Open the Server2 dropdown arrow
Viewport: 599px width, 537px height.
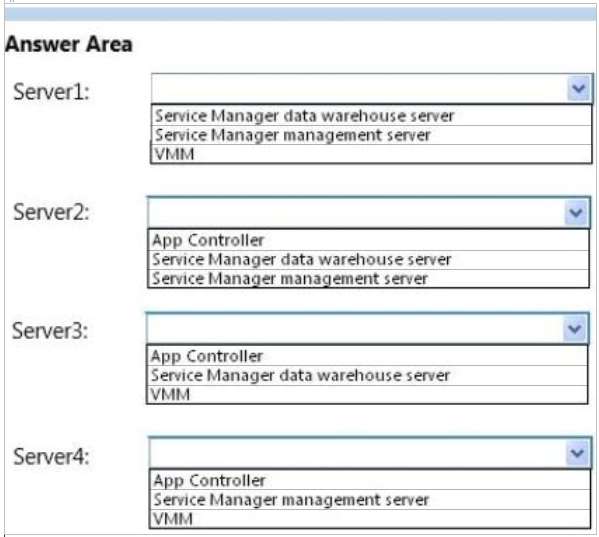[x=576, y=212]
